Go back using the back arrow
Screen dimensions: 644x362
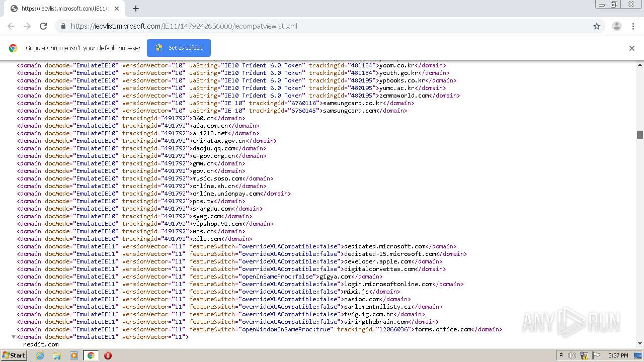point(11,26)
